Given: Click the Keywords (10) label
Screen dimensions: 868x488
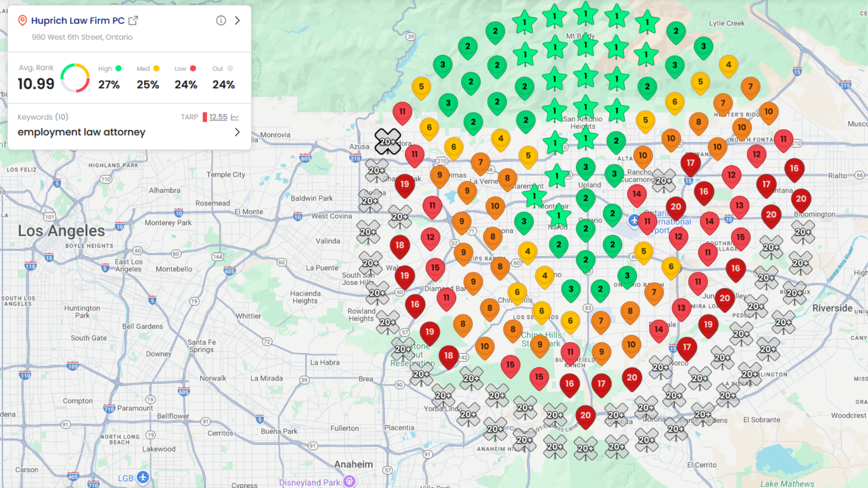Looking at the screenshot, I should click(x=43, y=117).
